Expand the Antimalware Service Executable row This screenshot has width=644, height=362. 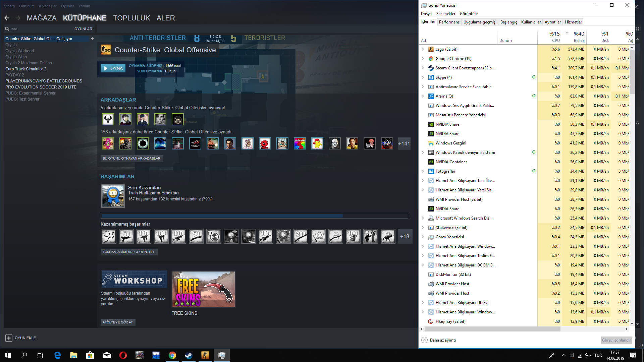(x=423, y=87)
